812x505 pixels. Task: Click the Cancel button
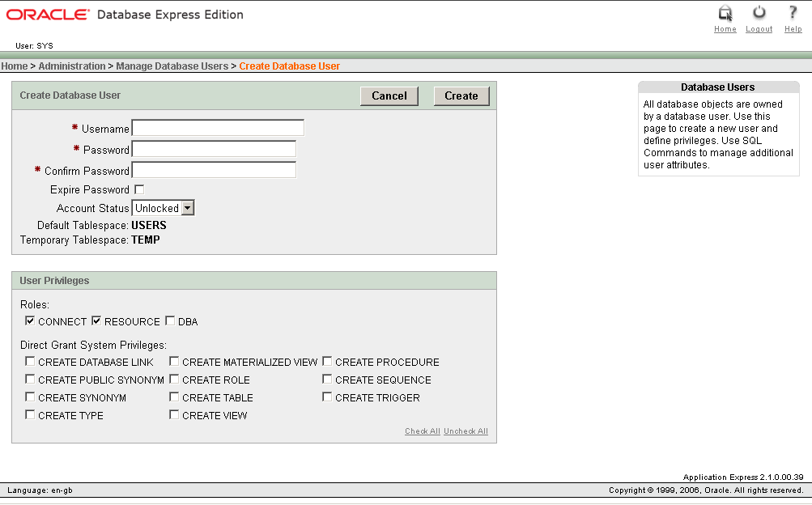(x=389, y=95)
